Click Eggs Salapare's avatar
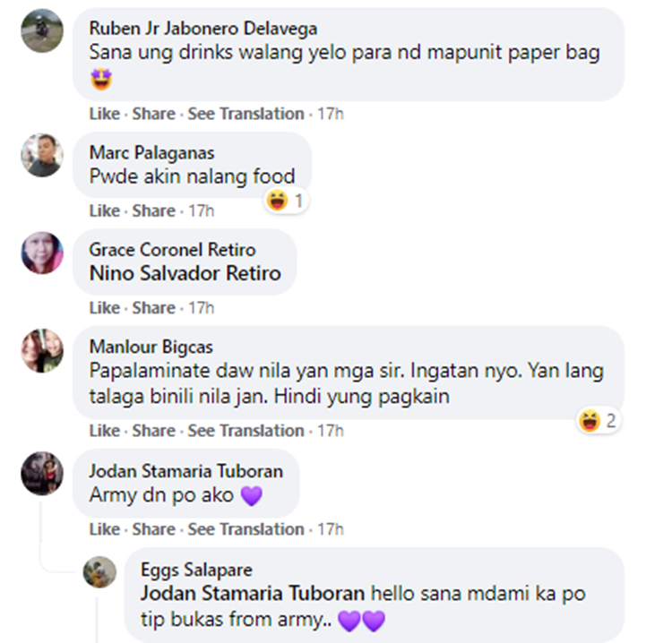This screenshot has width=672, height=643. 99,572
